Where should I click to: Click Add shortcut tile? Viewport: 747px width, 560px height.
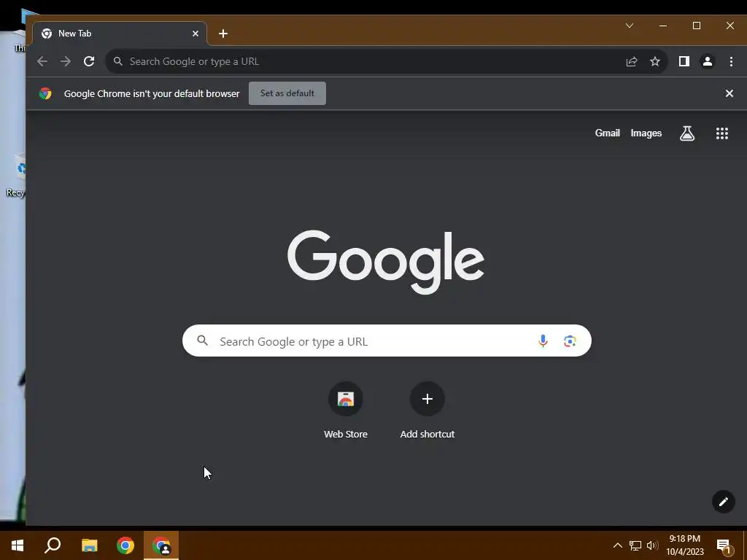coord(427,411)
